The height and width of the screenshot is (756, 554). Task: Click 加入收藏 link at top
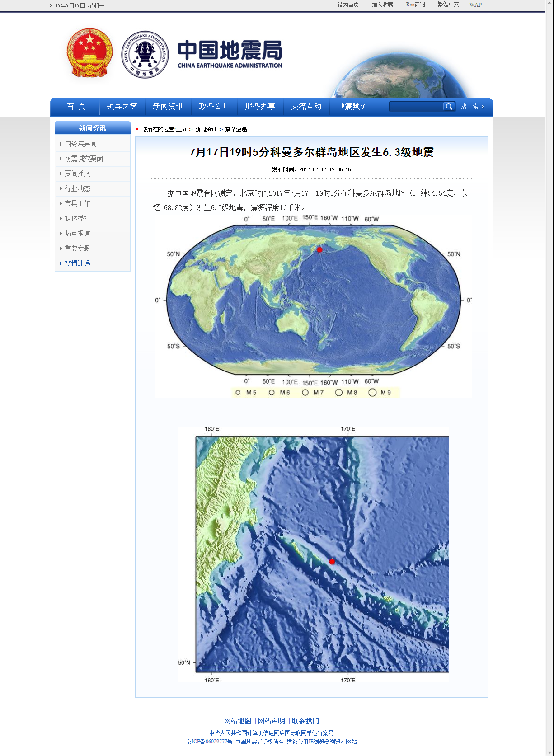(382, 5)
